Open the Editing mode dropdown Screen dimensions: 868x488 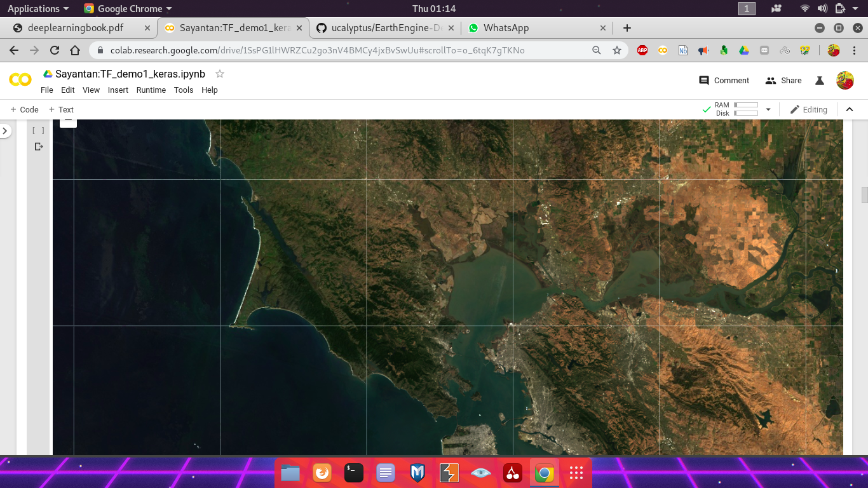(808, 109)
